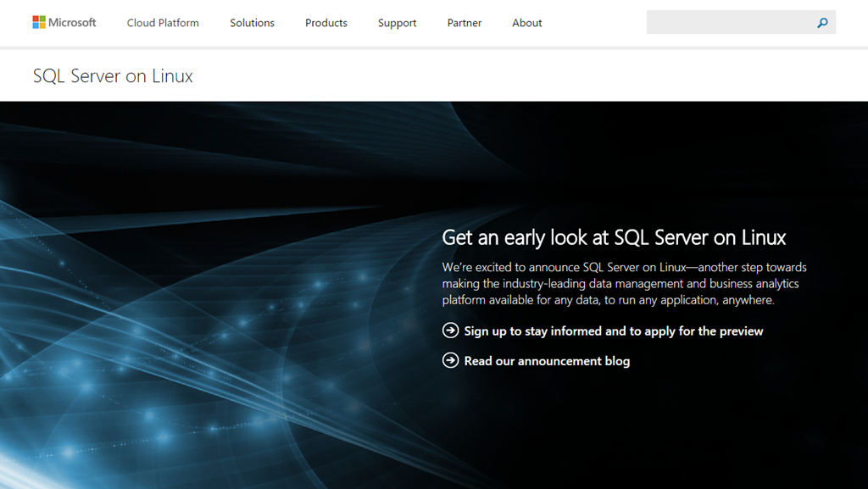This screenshot has width=868, height=489.
Task: Click the Microsoft wordmark text
Action: (72, 23)
